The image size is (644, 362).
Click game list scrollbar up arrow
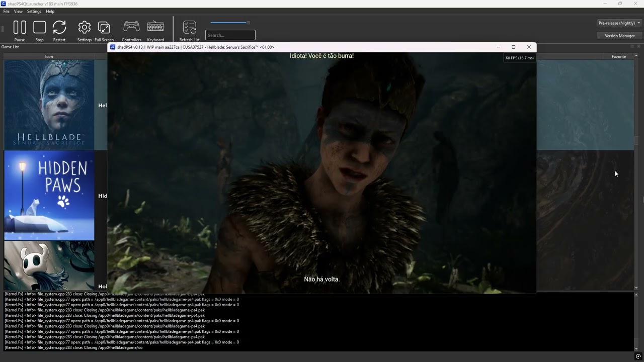click(x=636, y=56)
